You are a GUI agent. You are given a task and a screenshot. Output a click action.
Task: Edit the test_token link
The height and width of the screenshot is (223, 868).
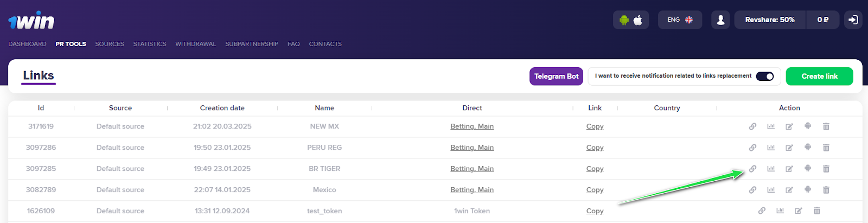pos(799,211)
